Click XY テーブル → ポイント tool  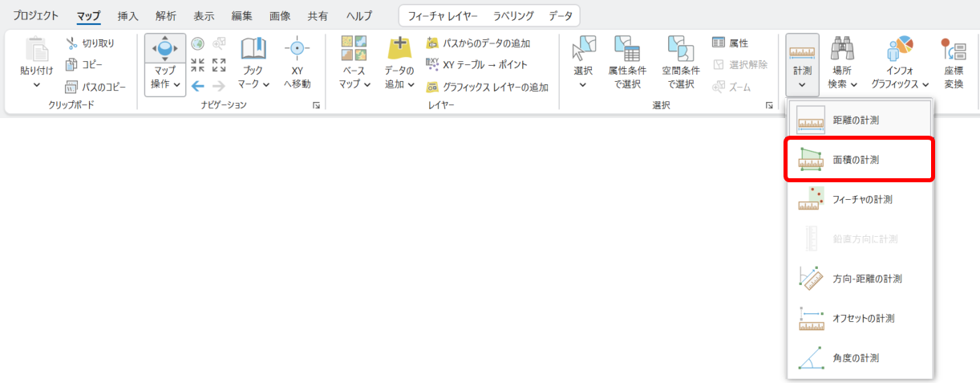(x=476, y=64)
